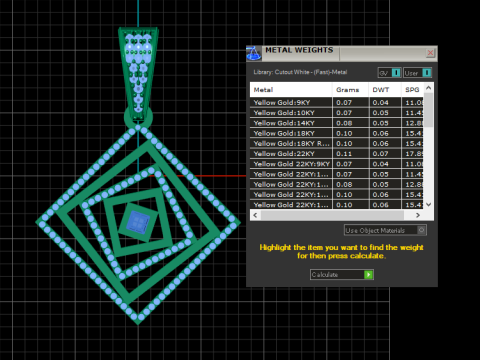This screenshot has height=360, width=480.
Task: Click the 0.11 grams value for 22KY
Action: pyautogui.click(x=344, y=154)
